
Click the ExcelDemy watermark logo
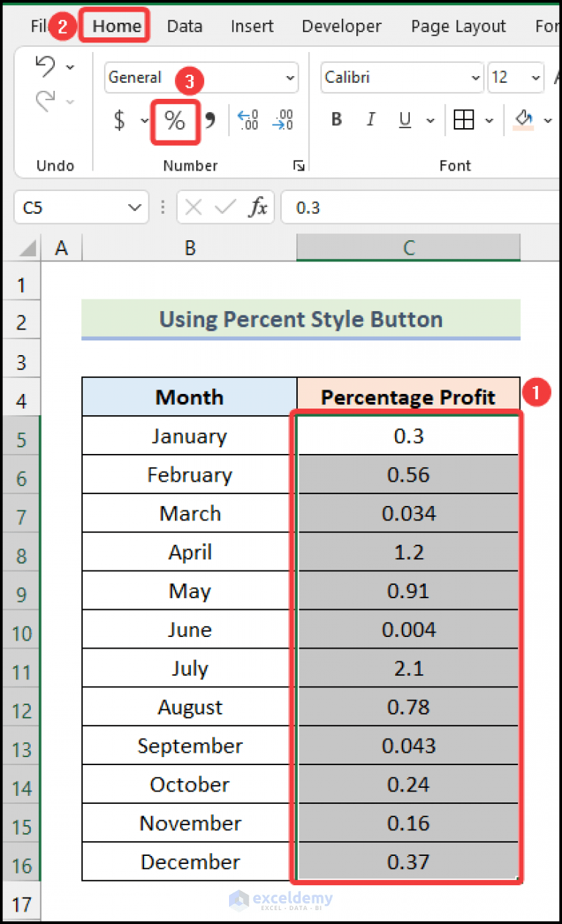tap(282, 901)
